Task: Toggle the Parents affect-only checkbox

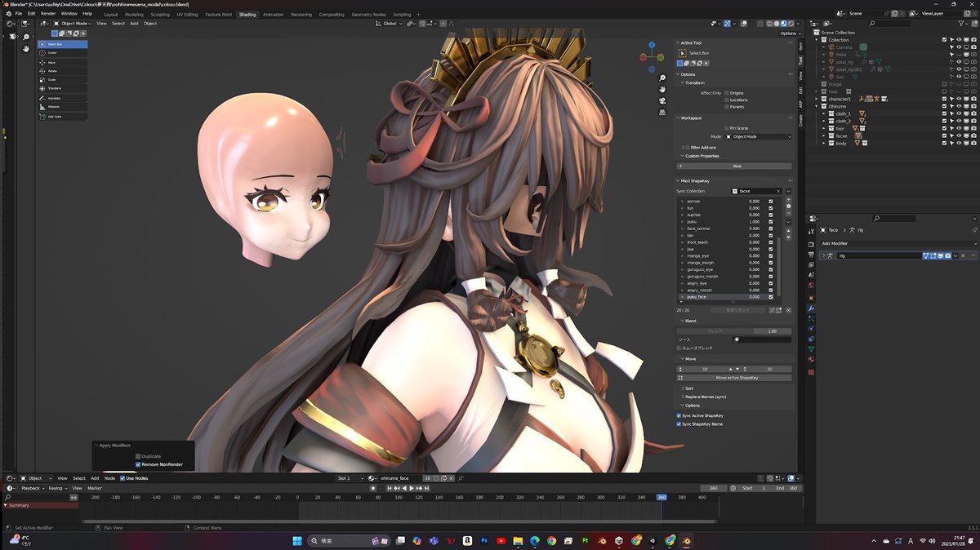Action: pos(727,107)
